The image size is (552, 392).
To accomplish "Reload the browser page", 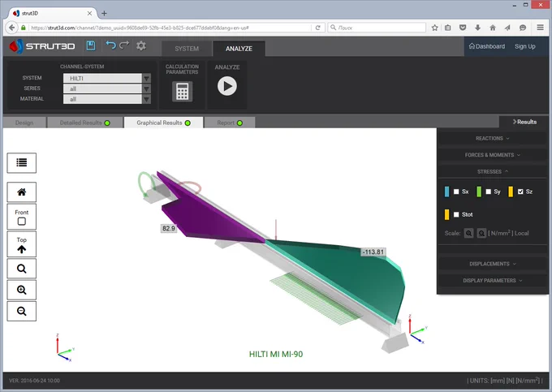I will coord(317,28).
